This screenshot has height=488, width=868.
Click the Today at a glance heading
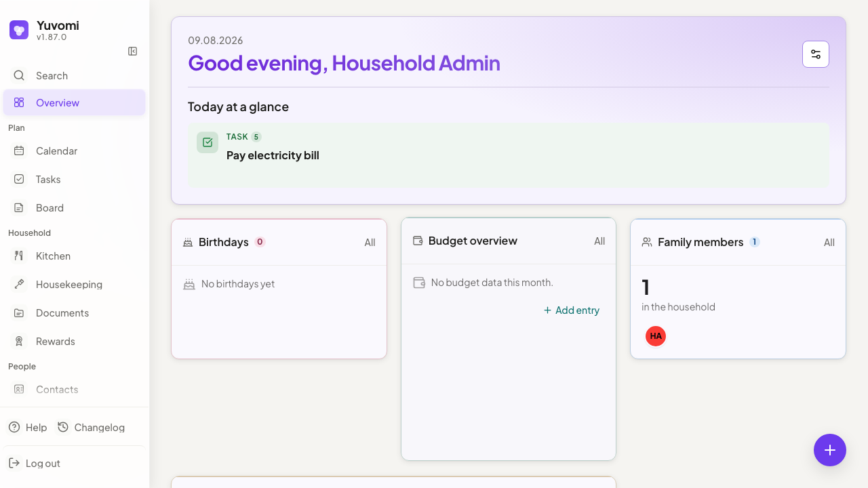click(238, 107)
